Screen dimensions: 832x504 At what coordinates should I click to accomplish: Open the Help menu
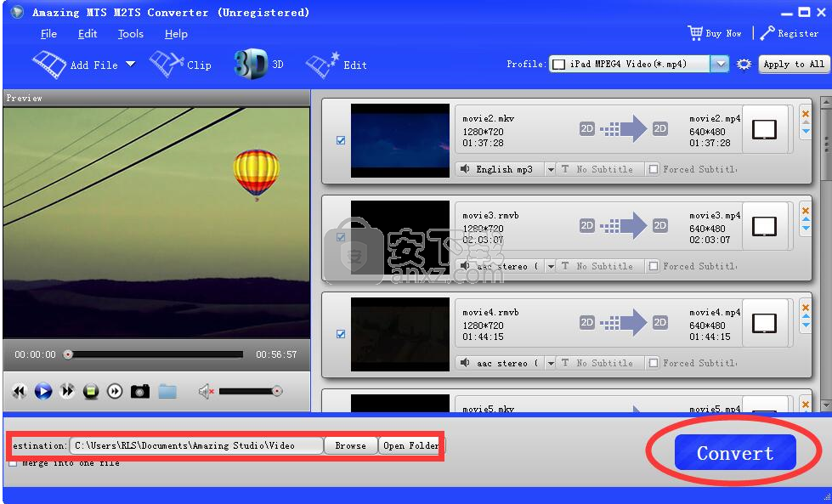(x=175, y=34)
